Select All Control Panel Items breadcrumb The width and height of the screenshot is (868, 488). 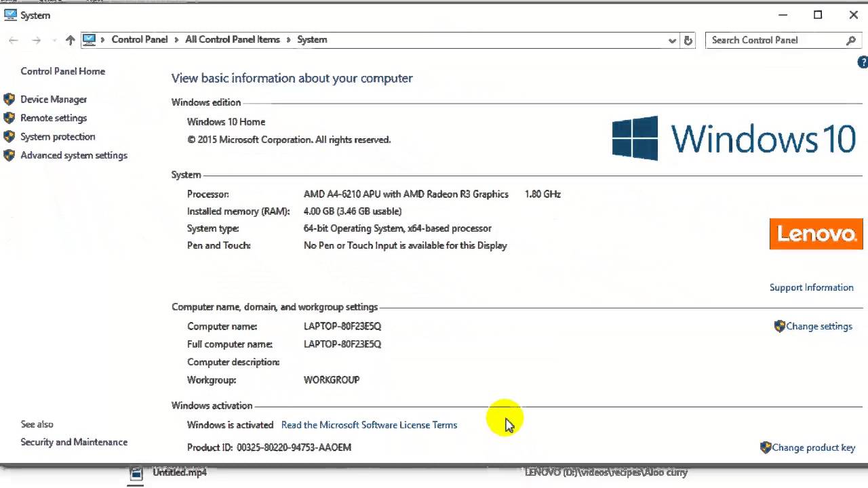tap(233, 39)
